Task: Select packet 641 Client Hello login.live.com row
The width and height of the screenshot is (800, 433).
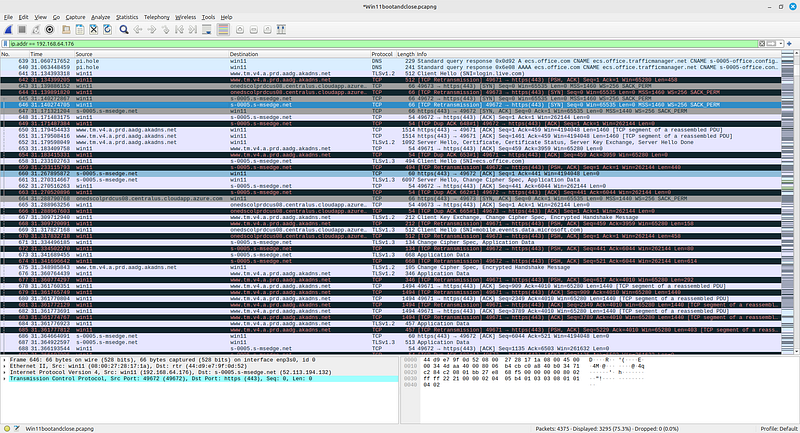Action: [x=390, y=73]
